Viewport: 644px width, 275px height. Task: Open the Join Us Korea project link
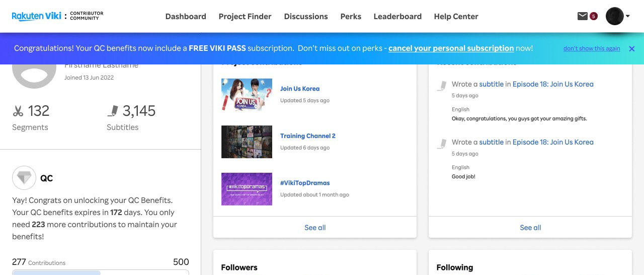[x=300, y=89]
